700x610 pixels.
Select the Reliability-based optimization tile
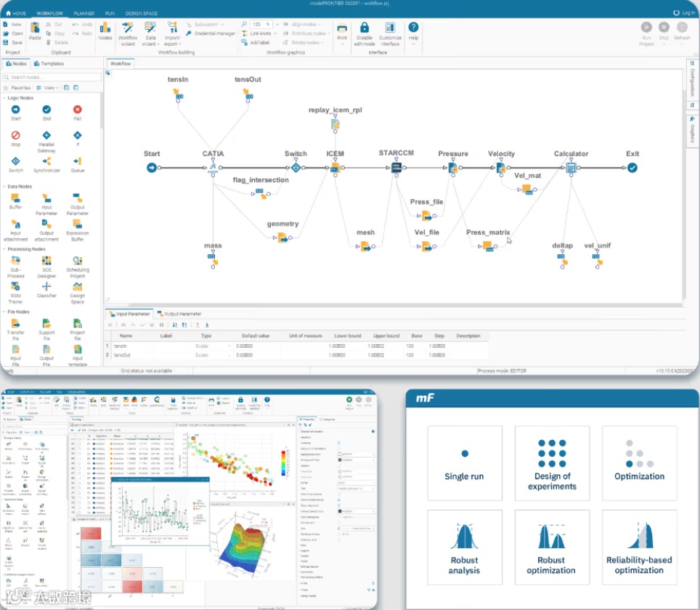click(639, 547)
